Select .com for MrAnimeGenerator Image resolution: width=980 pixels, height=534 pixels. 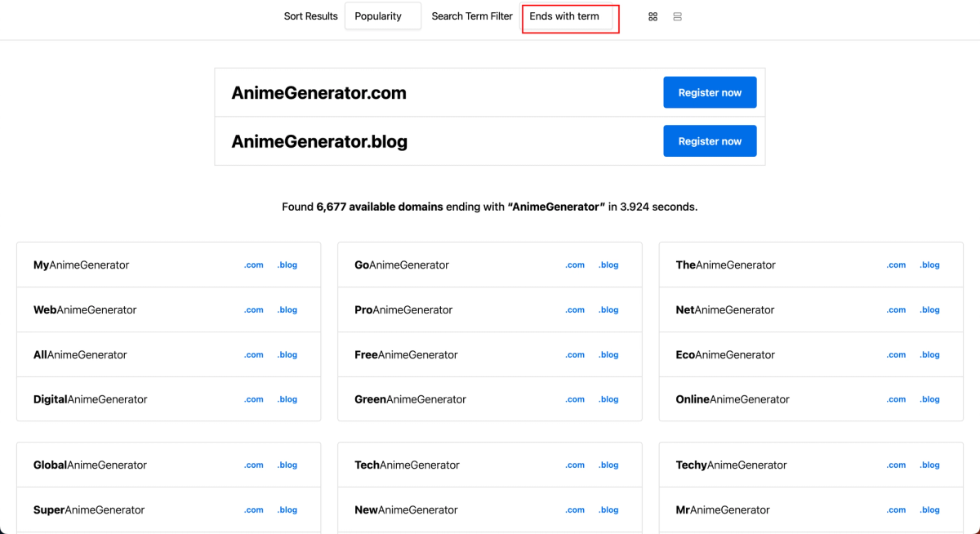897,510
